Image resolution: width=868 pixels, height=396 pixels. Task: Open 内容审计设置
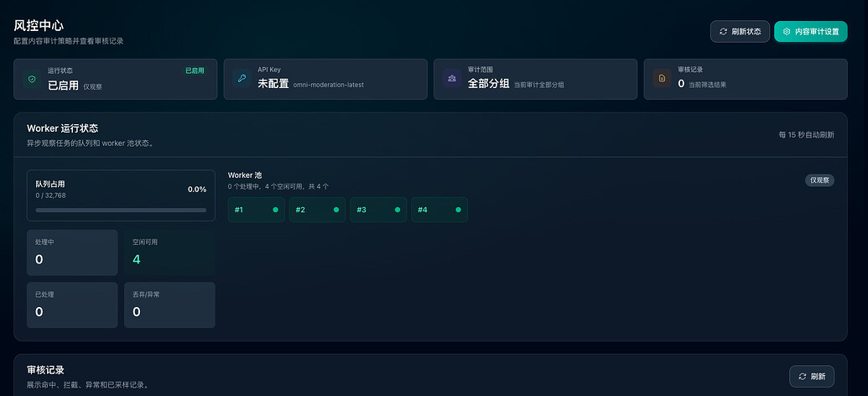[810, 32]
